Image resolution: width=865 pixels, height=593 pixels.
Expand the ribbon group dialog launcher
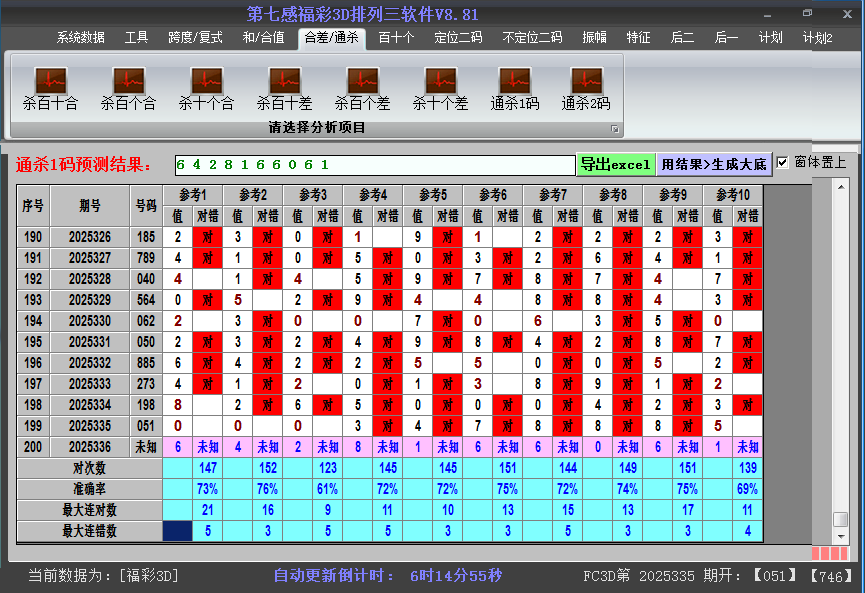615,129
